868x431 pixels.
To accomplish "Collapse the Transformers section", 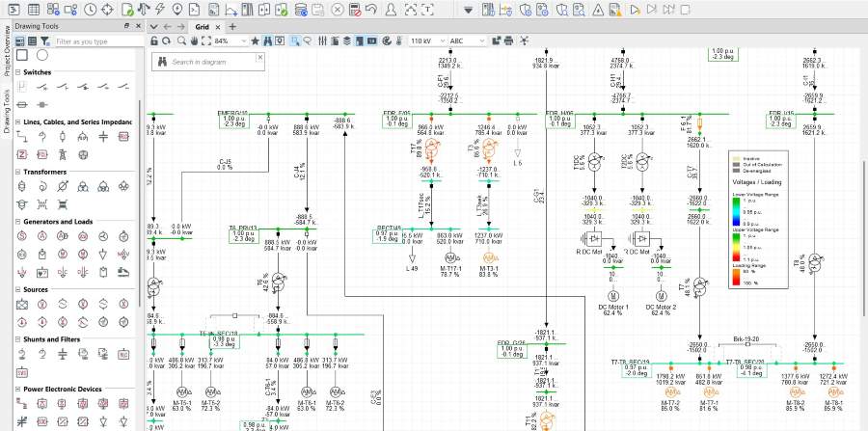I will click(x=17, y=172).
